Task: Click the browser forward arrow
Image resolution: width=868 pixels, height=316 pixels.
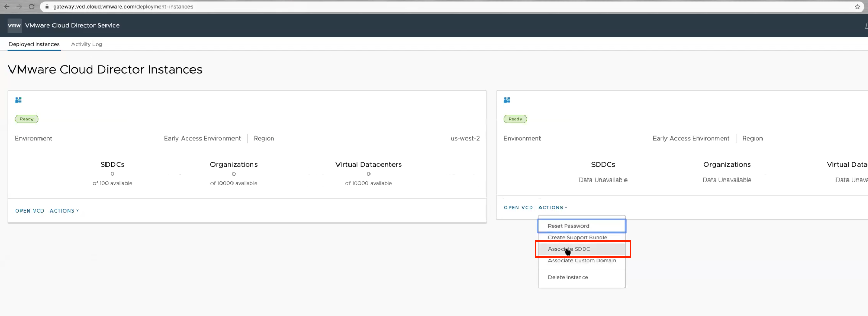Action: click(x=19, y=7)
